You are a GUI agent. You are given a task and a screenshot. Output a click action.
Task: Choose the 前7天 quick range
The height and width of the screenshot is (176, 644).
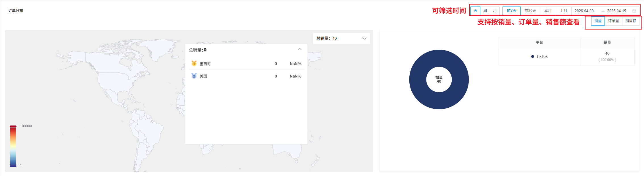(512, 11)
